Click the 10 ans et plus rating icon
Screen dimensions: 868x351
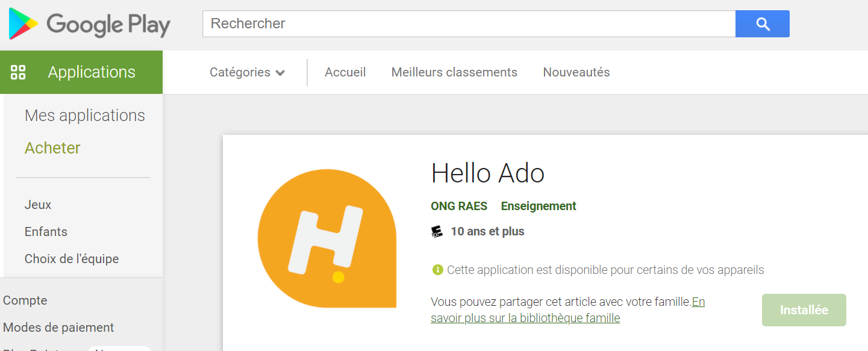(437, 232)
